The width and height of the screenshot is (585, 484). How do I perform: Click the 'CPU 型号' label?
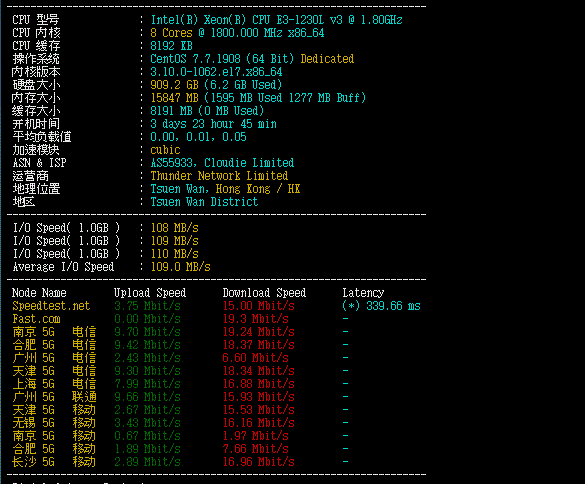click(36, 20)
